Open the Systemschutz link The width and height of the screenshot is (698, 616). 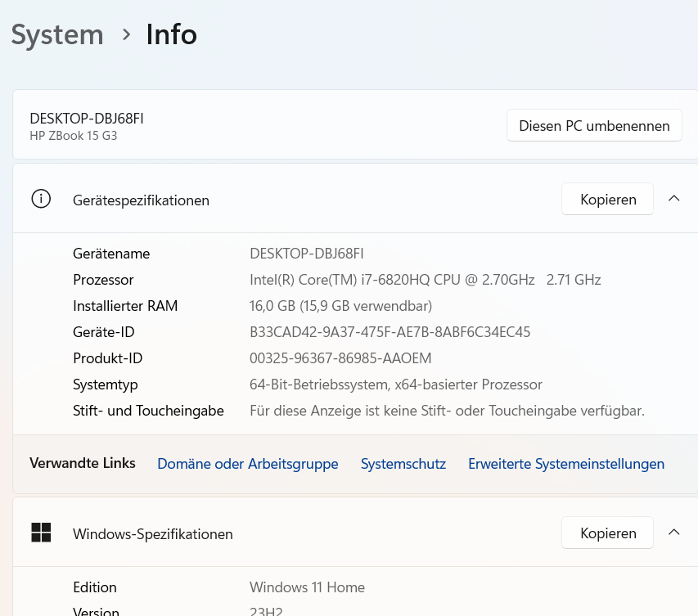coord(403,464)
